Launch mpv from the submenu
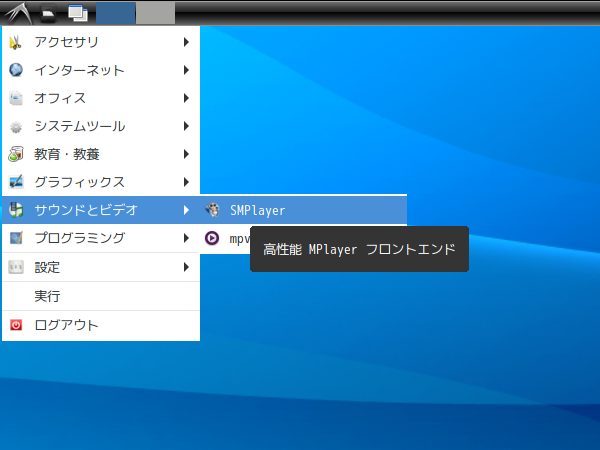 coord(225,238)
